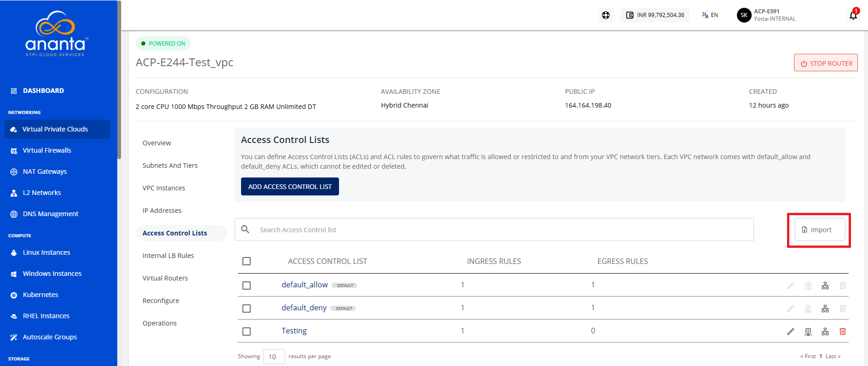868x366 pixels.
Task: Edit the Testing ACL via pencil icon
Action: tap(791, 332)
